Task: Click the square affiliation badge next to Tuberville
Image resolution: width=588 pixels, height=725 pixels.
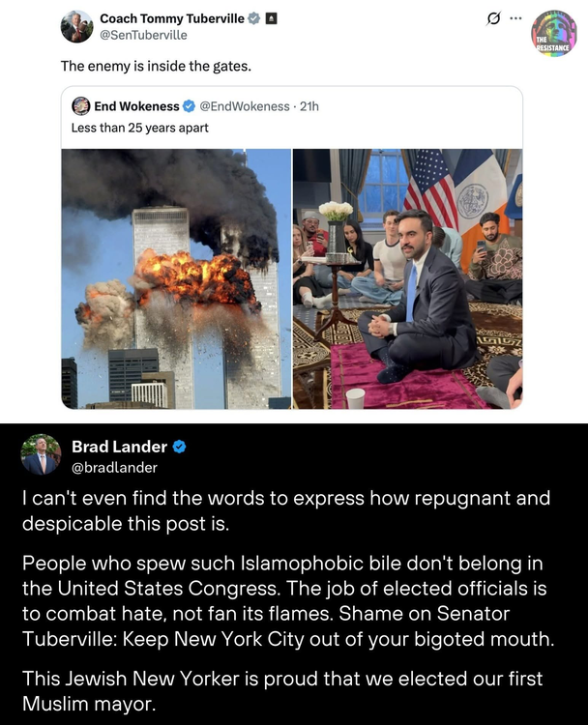Action: 271,18
